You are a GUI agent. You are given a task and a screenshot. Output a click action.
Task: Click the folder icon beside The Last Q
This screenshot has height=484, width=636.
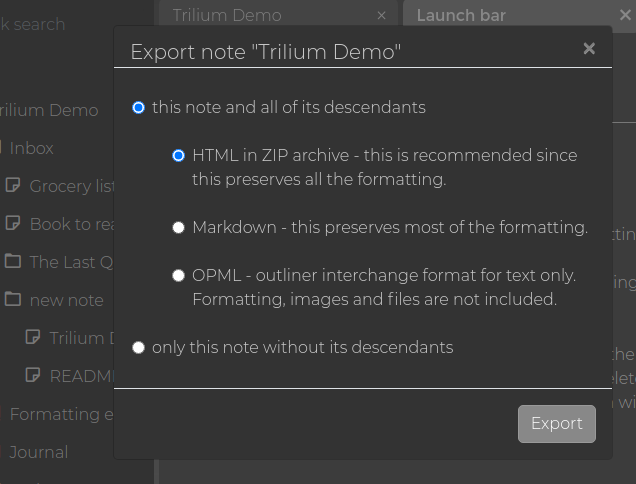(13, 262)
